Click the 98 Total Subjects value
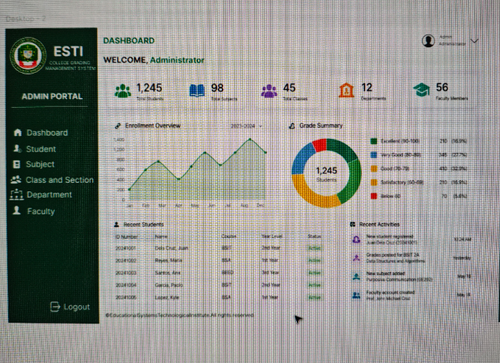This screenshot has height=363, width=500. pyautogui.click(x=217, y=88)
